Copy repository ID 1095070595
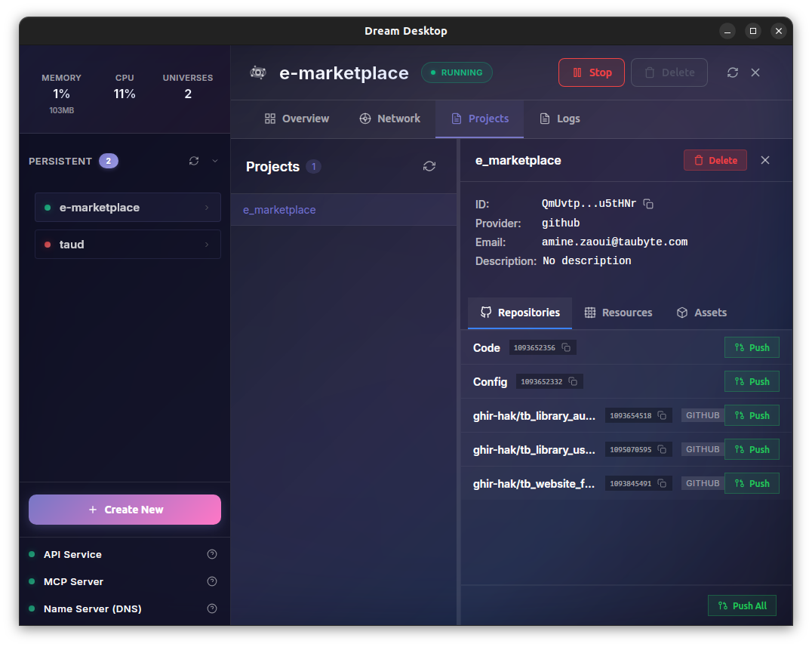This screenshot has width=812, height=647. [x=662, y=449]
